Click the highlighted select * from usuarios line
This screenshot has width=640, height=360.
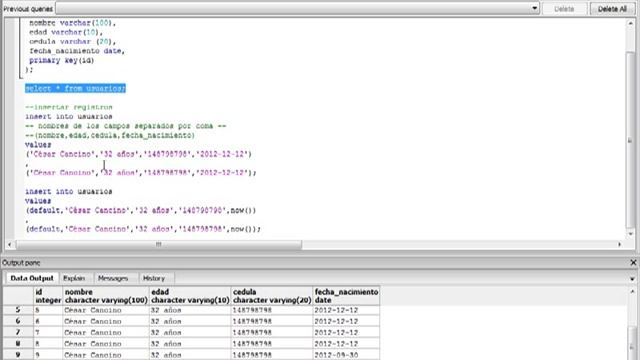76,88
